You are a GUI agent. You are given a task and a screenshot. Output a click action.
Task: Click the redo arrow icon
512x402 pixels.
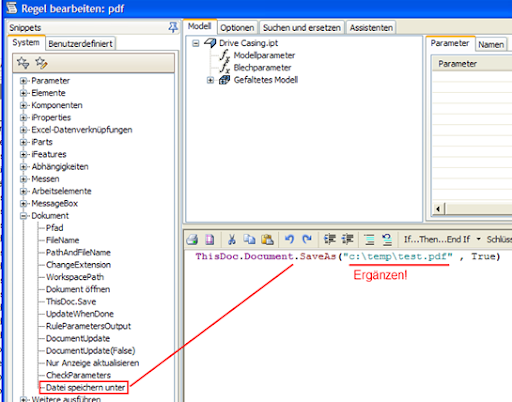point(307,239)
